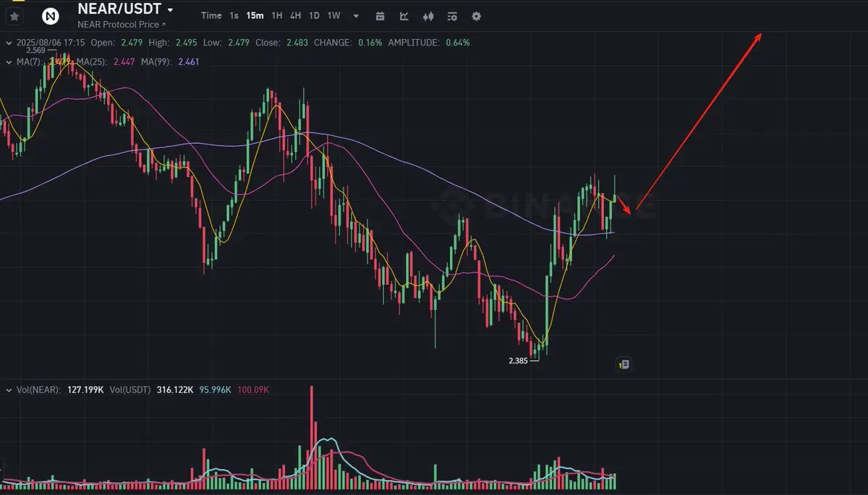Open the external link arrow beside NEAR Protocol Price
Viewport: 868px width, 495px height.
pos(163,25)
